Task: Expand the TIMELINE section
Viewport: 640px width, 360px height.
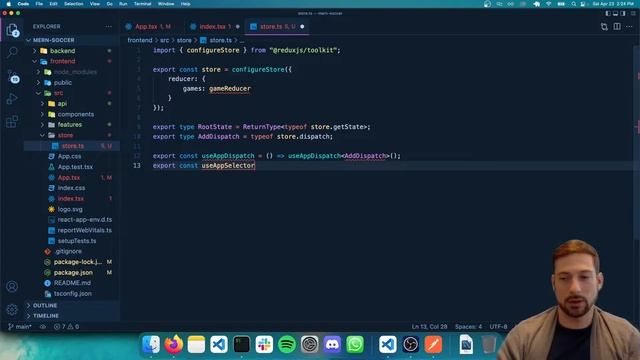Action: 72,316
